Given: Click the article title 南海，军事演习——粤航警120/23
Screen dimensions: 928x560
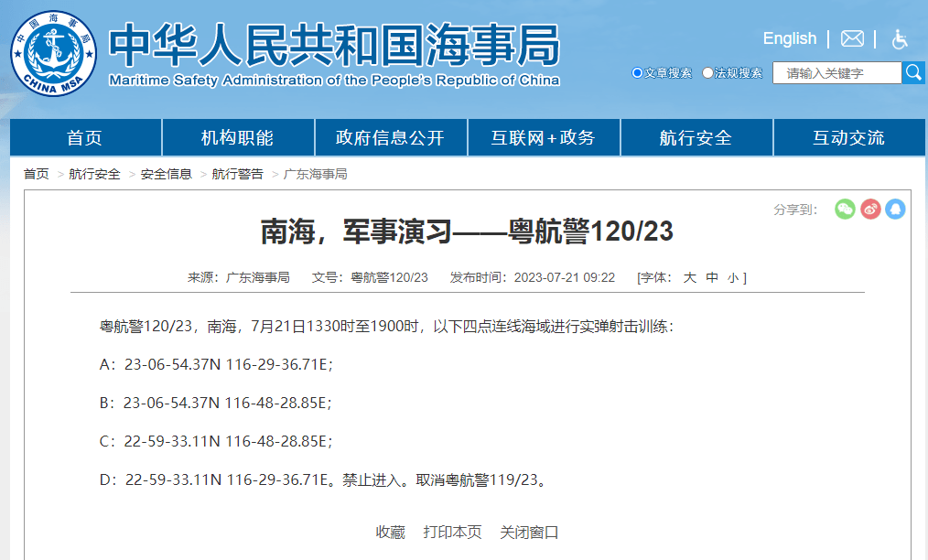Looking at the screenshot, I should [467, 232].
